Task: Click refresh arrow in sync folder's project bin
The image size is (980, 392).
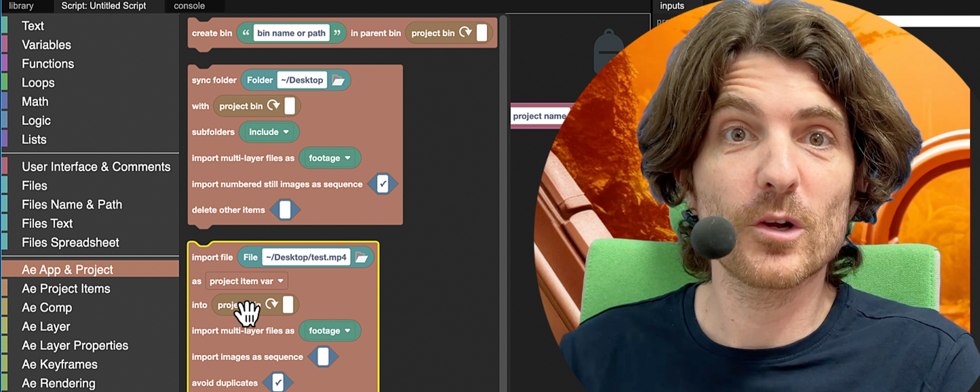Action: point(273,106)
